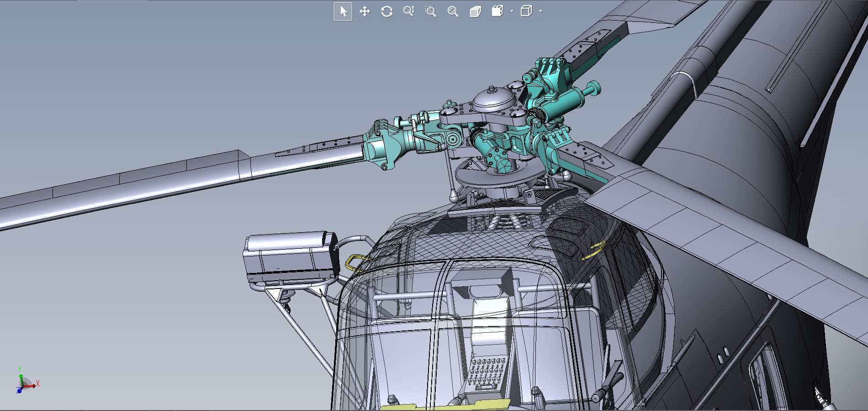Pick the Zoom in/out magnifier tool
The image size is (868, 411).
[408, 11]
